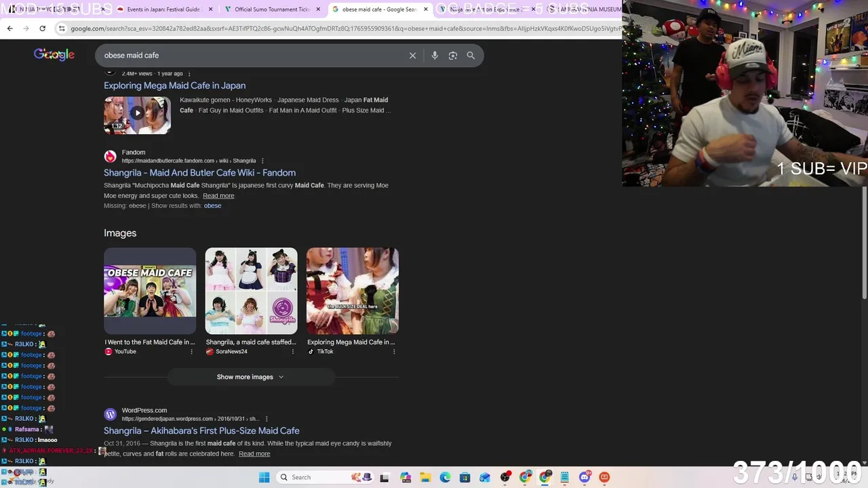868x488 pixels.
Task: Open options for TikTok image result
Action: pos(394,352)
